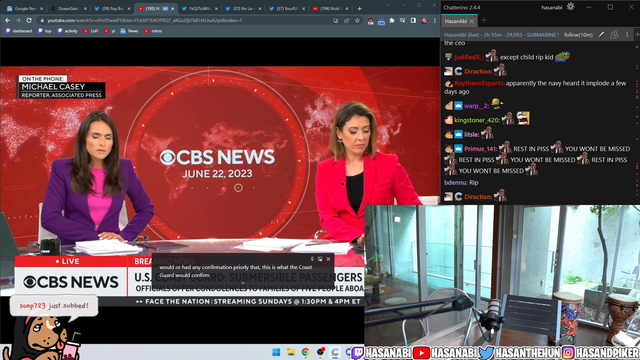Viewport: 640px width, 360px height.
Task: Open OBS from the taskbar
Action: pyautogui.click(x=320, y=352)
